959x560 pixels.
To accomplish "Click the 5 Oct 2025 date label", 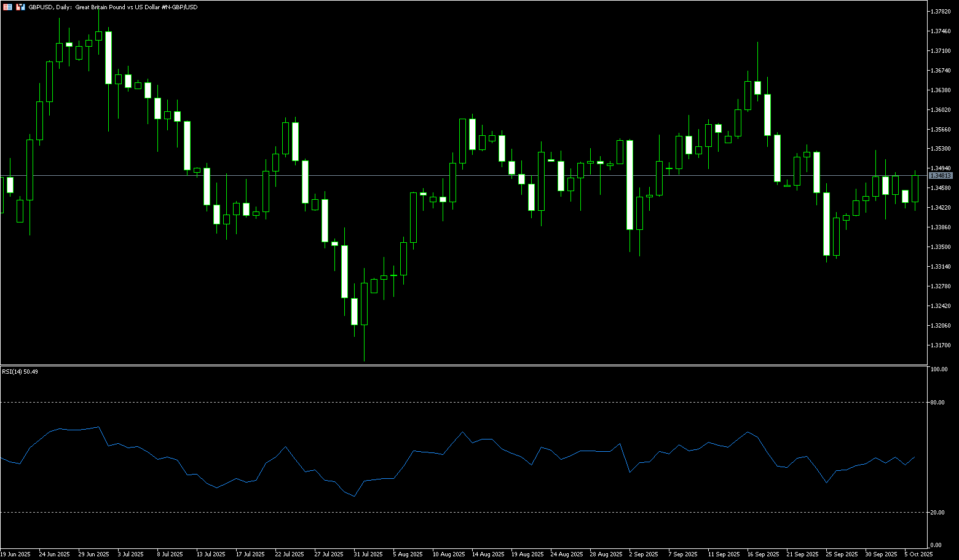I will coord(918,554).
